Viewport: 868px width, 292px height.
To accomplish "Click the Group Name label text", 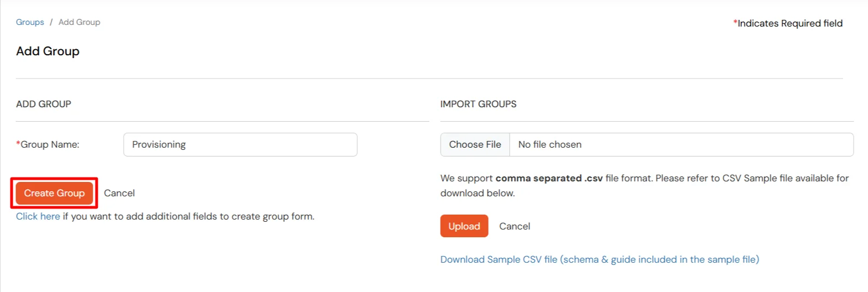I will pos(50,144).
